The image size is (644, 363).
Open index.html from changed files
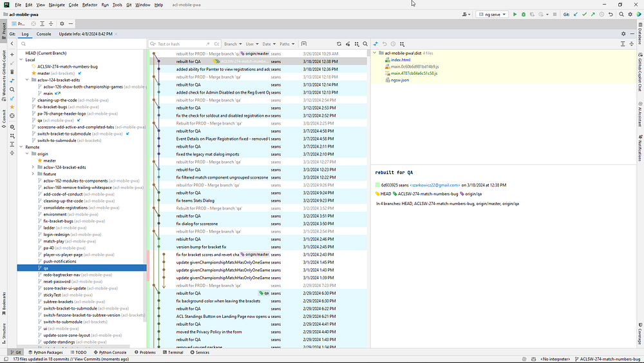(x=400, y=60)
